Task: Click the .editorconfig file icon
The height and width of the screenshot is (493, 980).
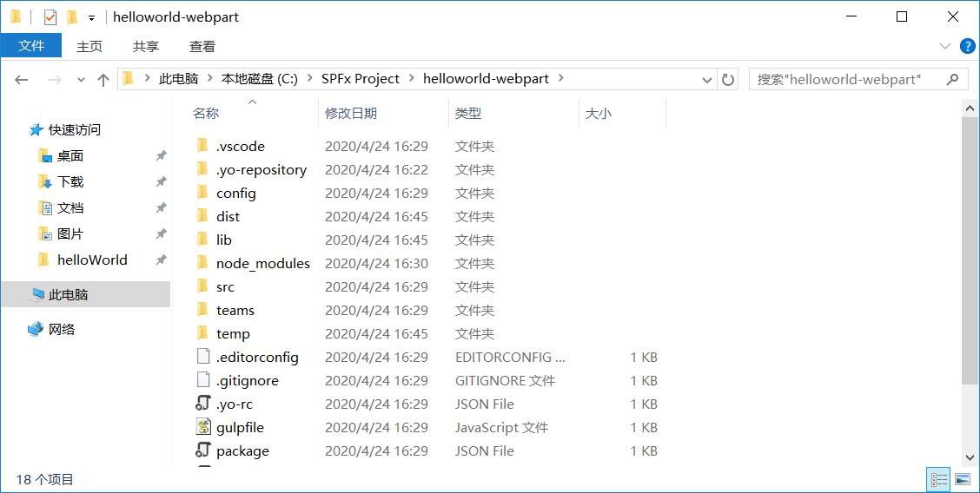Action: tap(203, 357)
